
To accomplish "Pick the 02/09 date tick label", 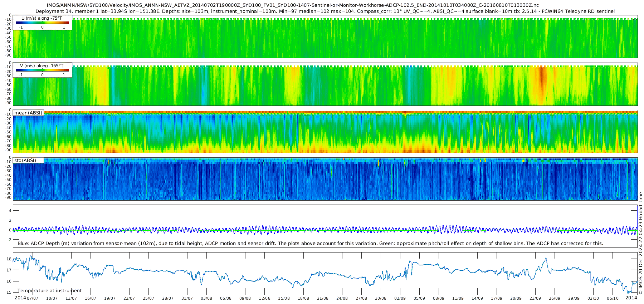I will click(x=400, y=298).
